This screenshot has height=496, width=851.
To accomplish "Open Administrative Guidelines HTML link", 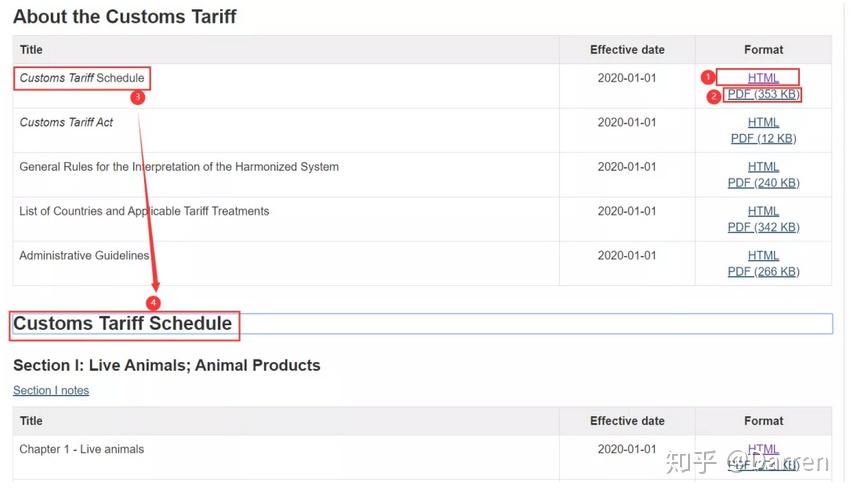I will pos(763,255).
